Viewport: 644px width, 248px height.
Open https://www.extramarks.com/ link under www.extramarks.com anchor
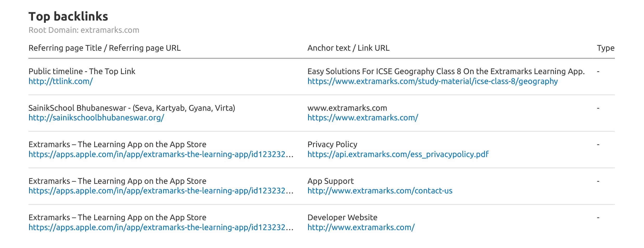coord(363,118)
